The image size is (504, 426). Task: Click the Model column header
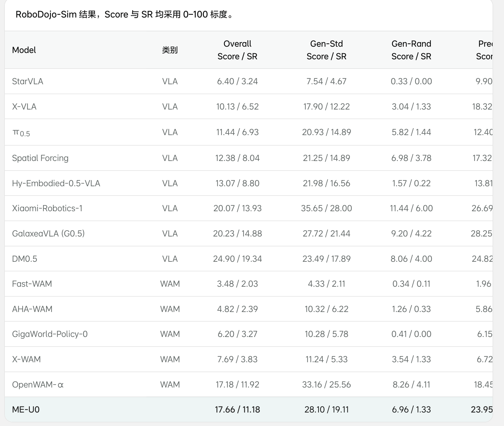(x=24, y=50)
